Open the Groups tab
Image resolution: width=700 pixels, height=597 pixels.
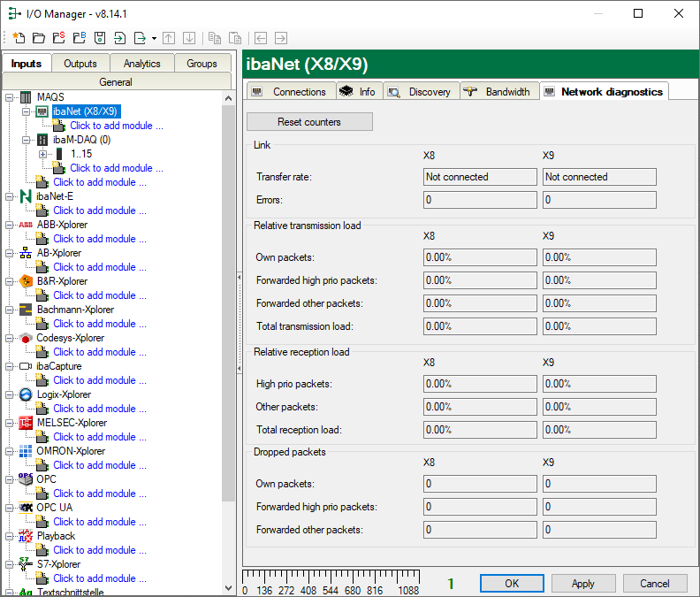pos(202,64)
